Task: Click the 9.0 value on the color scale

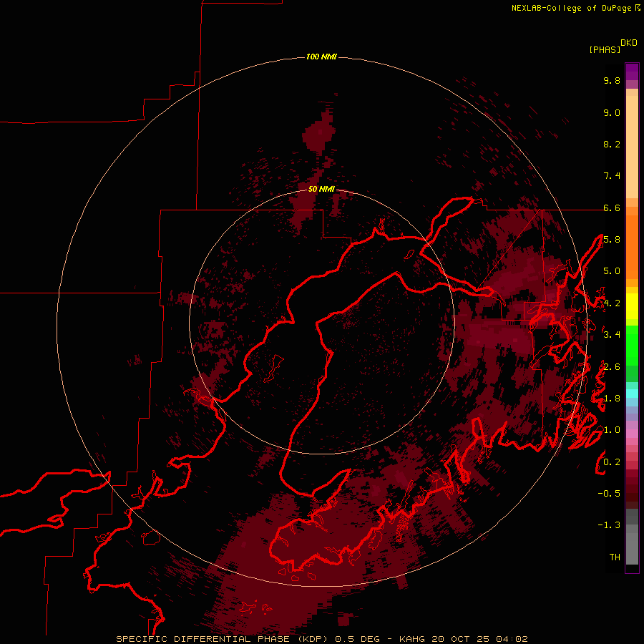Action: pyautogui.click(x=612, y=112)
